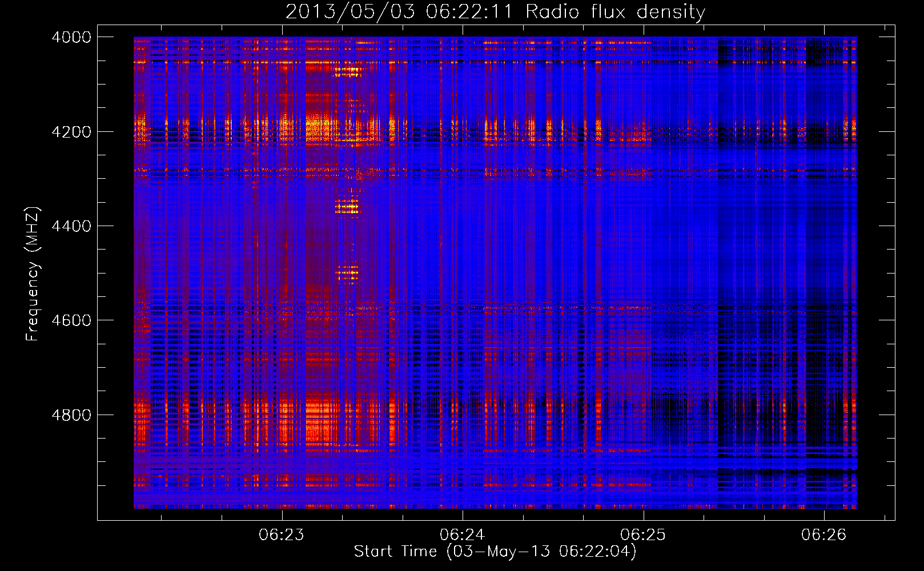
Task: Click the 'Start Time' axis title
Action: coord(495,552)
